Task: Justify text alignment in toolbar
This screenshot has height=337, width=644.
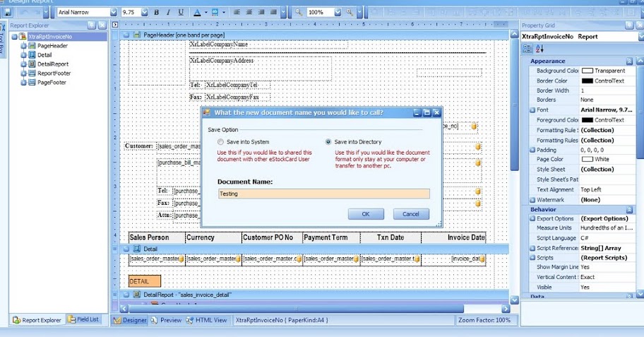Action: pyautogui.click(x=273, y=12)
